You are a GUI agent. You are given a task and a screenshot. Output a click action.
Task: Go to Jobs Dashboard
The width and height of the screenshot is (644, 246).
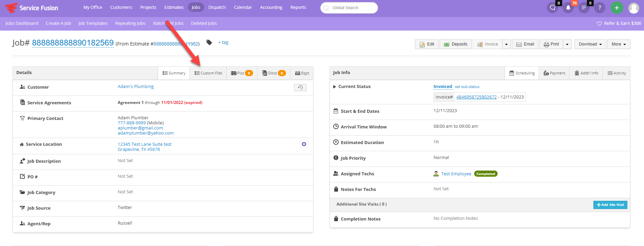coord(22,23)
